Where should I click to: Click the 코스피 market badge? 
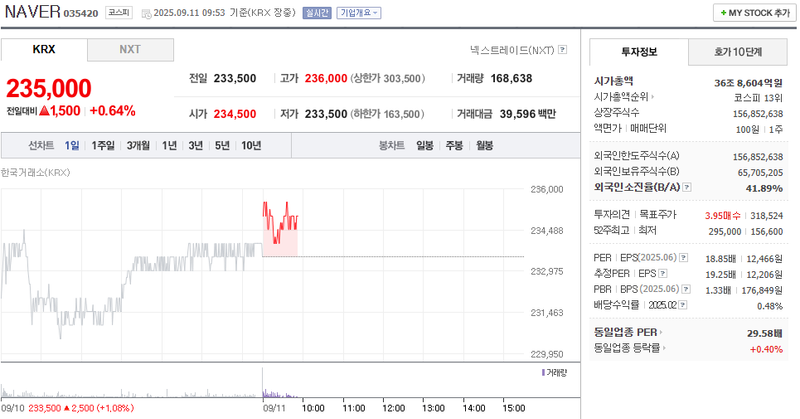point(119,13)
